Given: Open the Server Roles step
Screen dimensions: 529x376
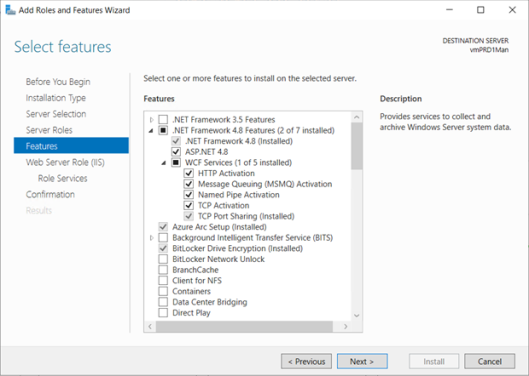Looking at the screenshot, I should pyautogui.click(x=49, y=130).
